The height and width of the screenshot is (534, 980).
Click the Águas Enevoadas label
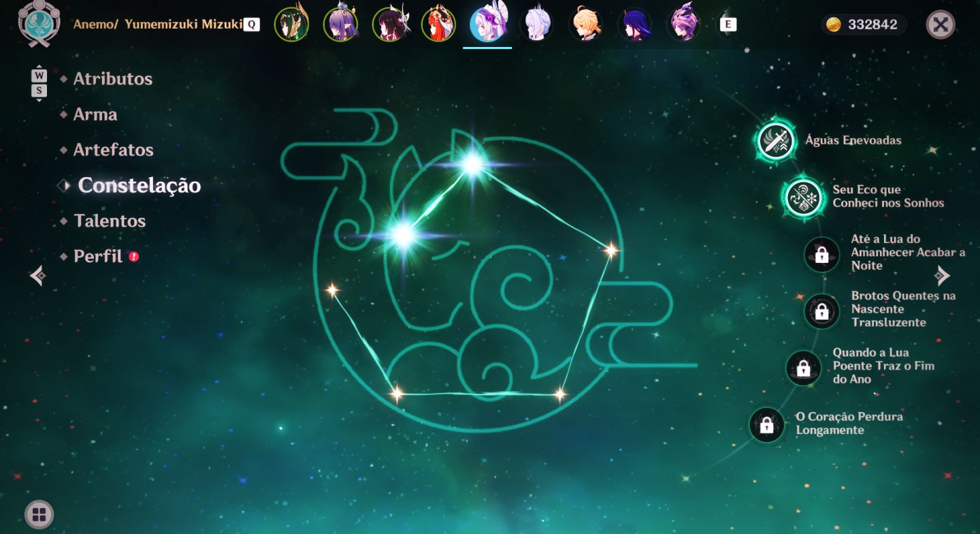(853, 140)
